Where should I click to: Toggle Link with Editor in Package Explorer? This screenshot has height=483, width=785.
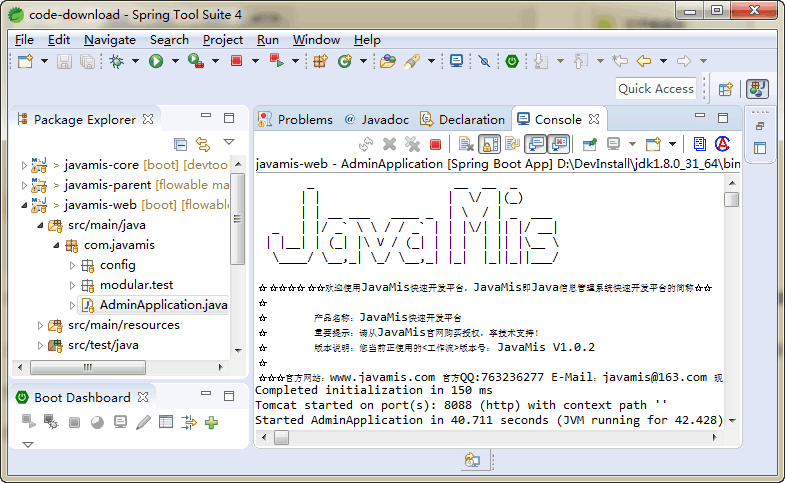pos(203,144)
